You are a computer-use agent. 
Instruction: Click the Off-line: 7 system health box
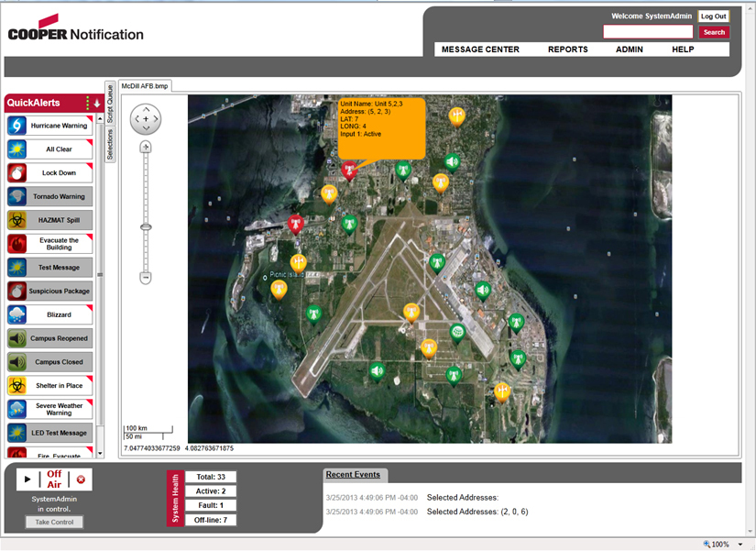pyautogui.click(x=211, y=520)
